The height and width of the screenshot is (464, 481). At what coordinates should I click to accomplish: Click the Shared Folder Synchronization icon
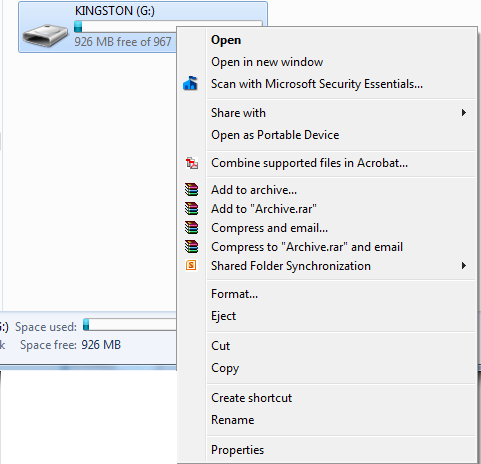coord(191,265)
